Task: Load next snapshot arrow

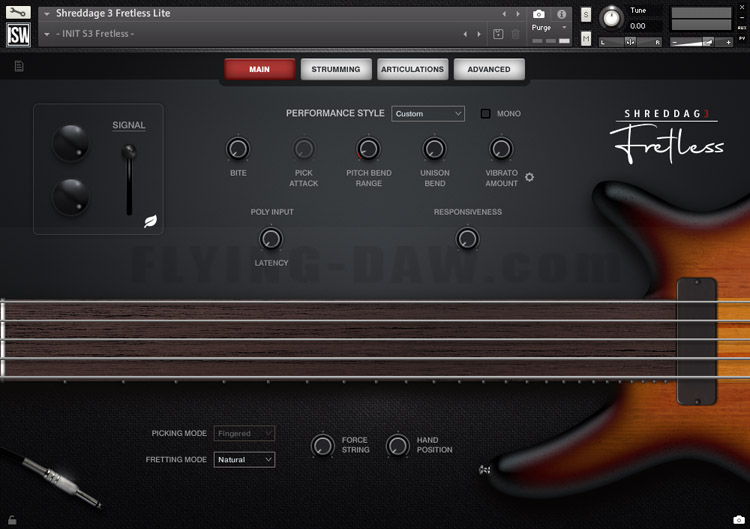Action: point(479,34)
